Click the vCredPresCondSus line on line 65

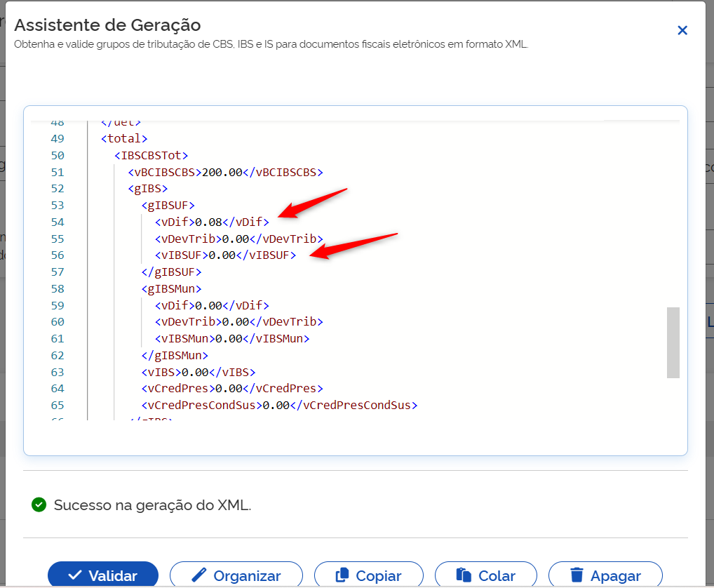(x=279, y=406)
